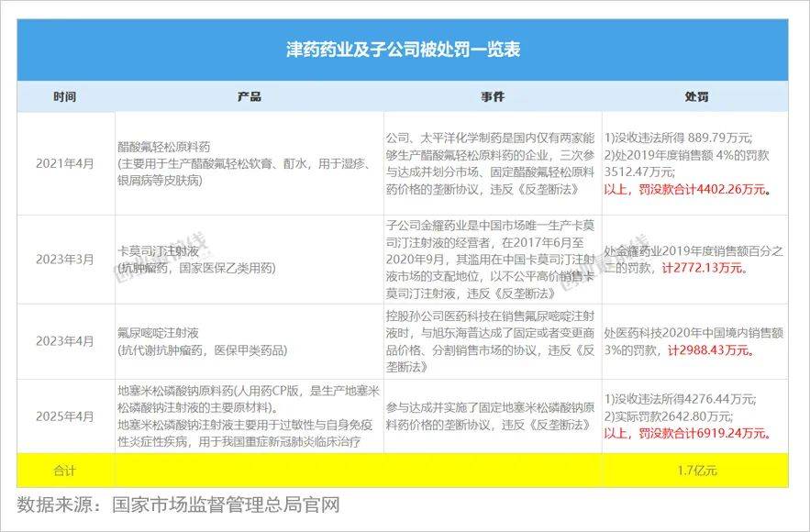
Task: Click the 2023年3月 date cell
Action: pyautogui.click(x=65, y=260)
